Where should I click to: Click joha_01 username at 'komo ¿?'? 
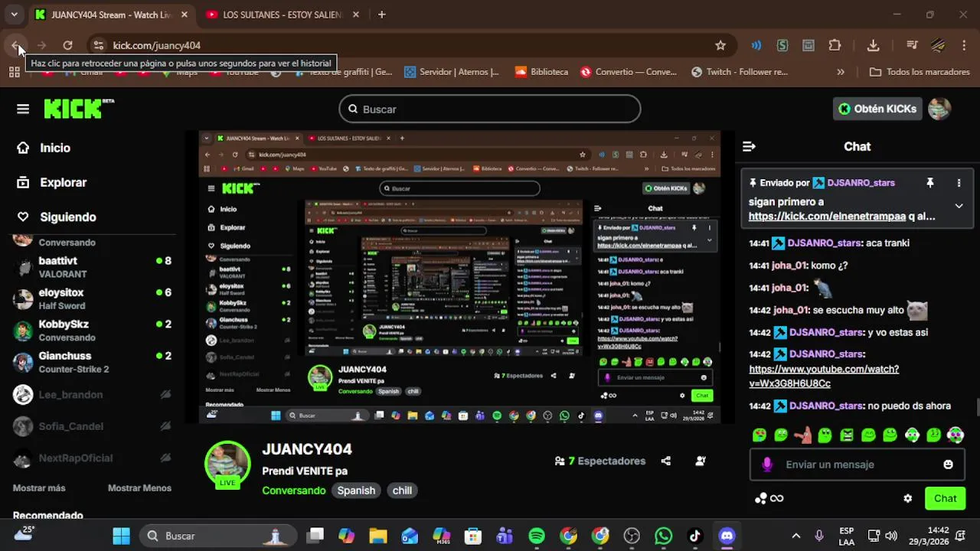coord(790,266)
